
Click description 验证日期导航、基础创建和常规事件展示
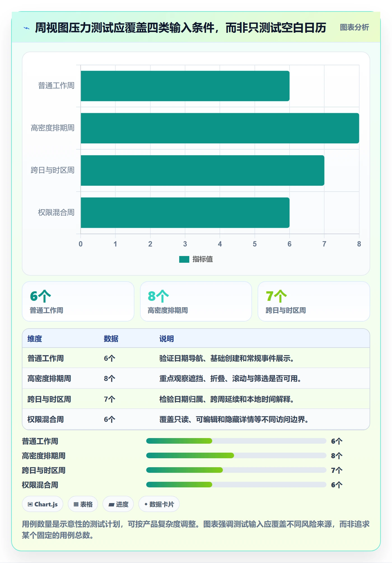(x=227, y=358)
